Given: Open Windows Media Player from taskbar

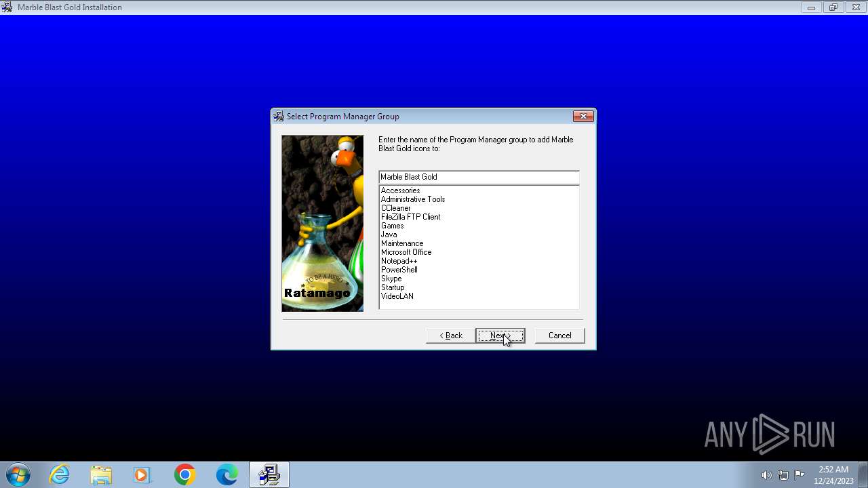Looking at the screenshot, I should coord(142,475).
